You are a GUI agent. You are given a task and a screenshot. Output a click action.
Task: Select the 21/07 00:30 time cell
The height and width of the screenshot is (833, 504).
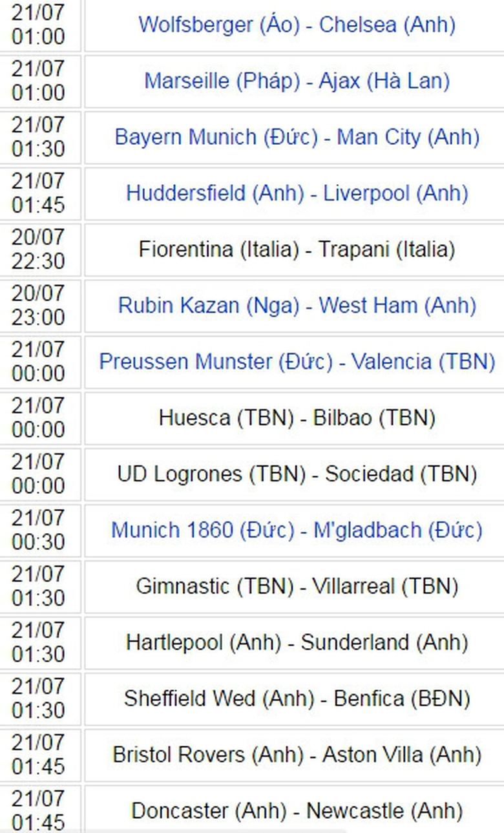(38, 531)
